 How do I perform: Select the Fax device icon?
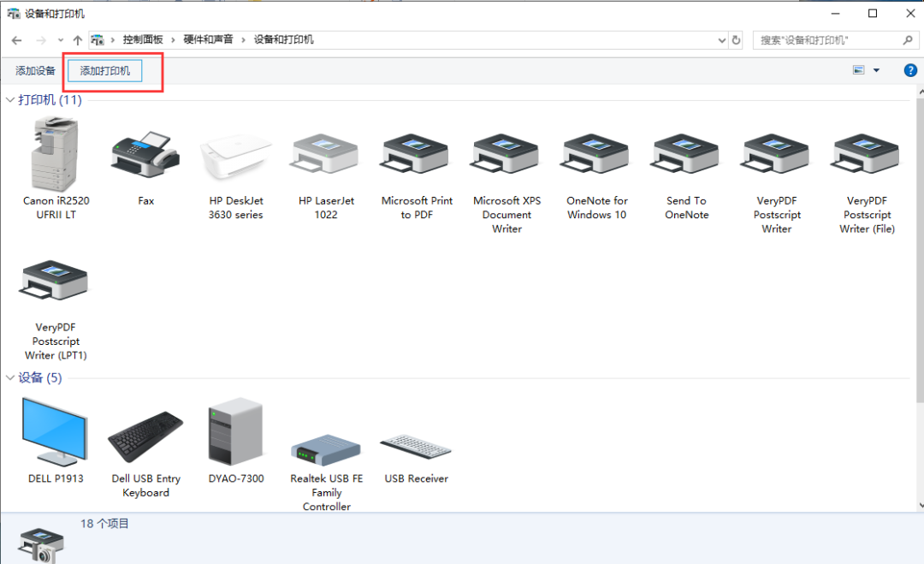[145, 154]
